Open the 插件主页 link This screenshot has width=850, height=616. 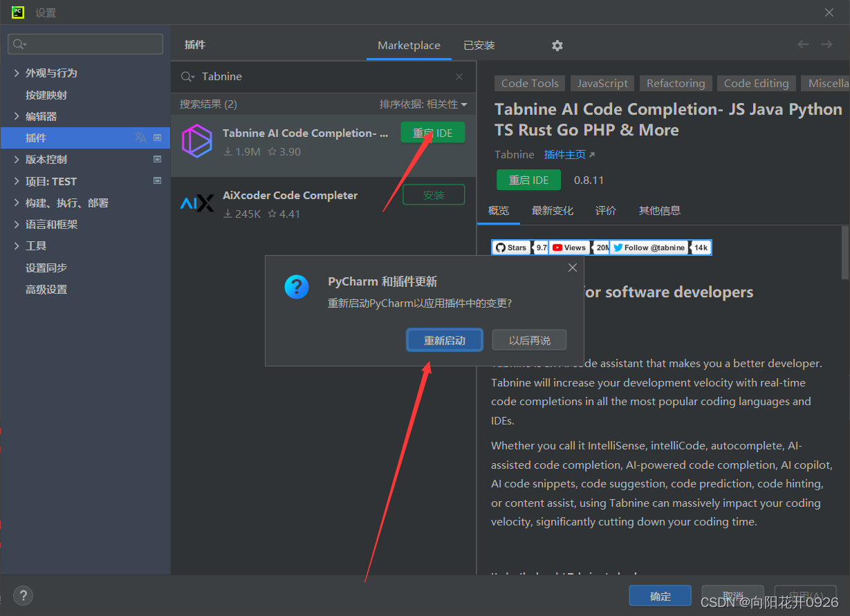pos(569,155)
